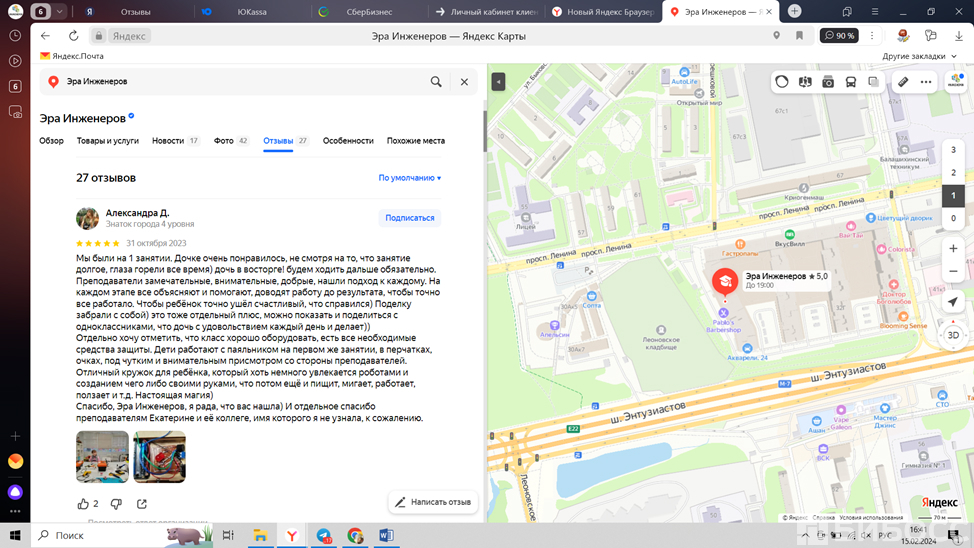Click the five-star rating of review

98,244
